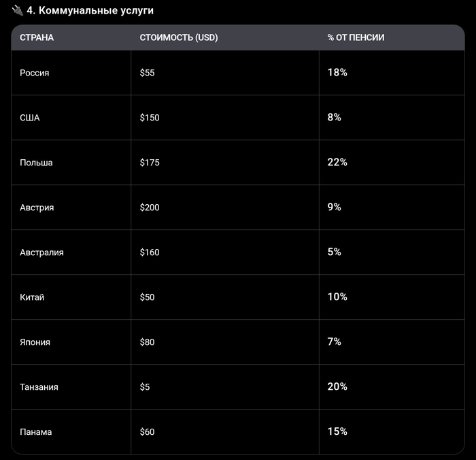
Task: Select the США country cell
Action: coord(30,118)
